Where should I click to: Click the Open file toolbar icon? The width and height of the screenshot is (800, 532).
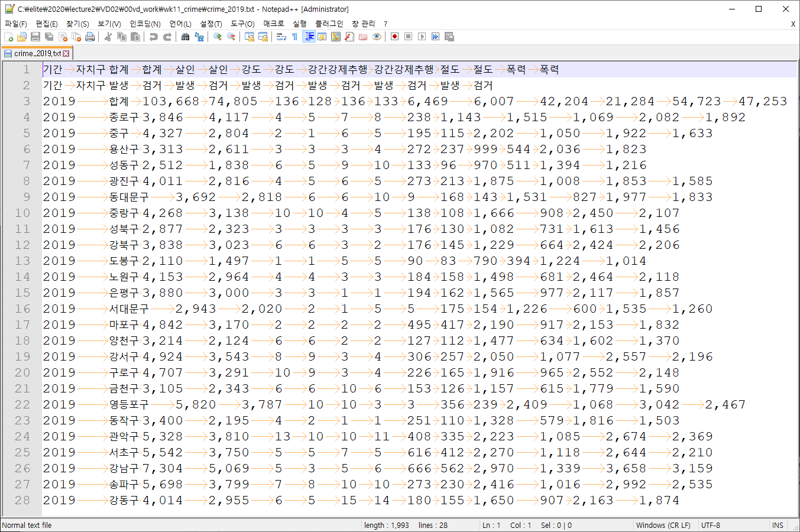click(x=22, y=37)
